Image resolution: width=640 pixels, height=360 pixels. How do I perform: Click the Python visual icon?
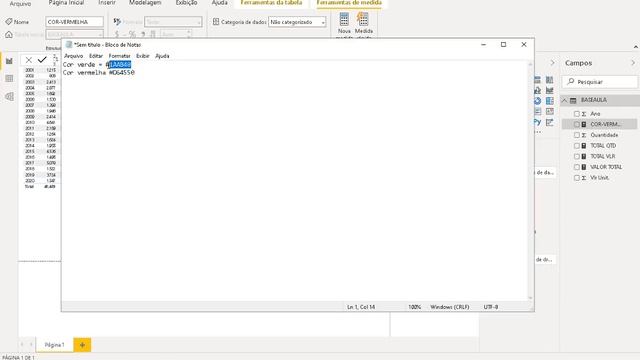(537, 122)
